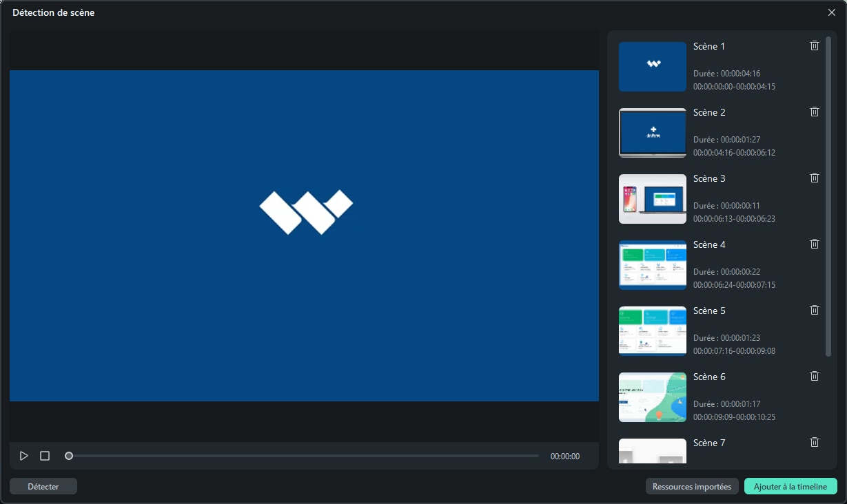This screenshot has width=847, height=504.
Task: Click "Durée : 00:00:04:16" text
Action: point(726,73)
